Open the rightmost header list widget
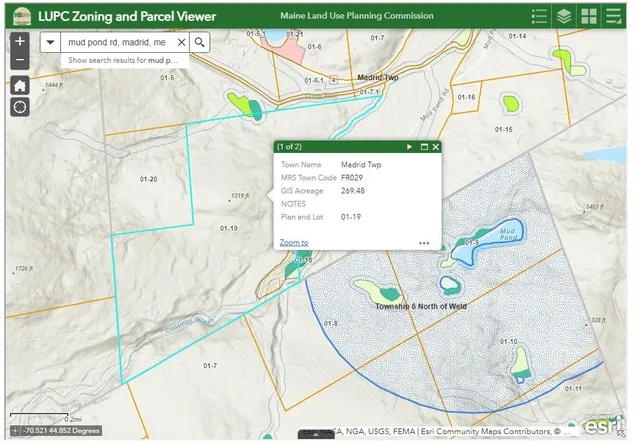The height and width of the screenshot is (444, 640). point(614,16)
